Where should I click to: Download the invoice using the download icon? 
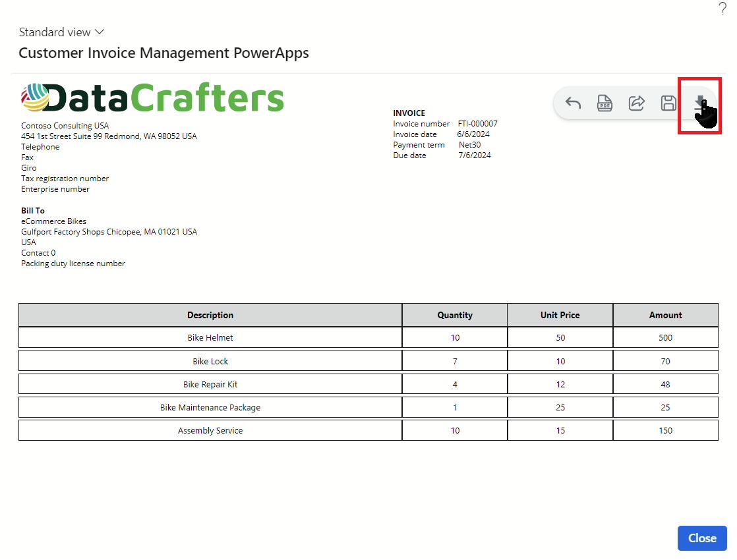click(x=699, y=104)
